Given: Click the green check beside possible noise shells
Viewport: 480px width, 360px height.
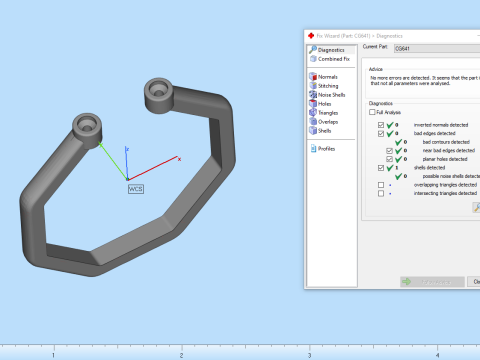Looking at the screenshot, I should click(398, 176).
